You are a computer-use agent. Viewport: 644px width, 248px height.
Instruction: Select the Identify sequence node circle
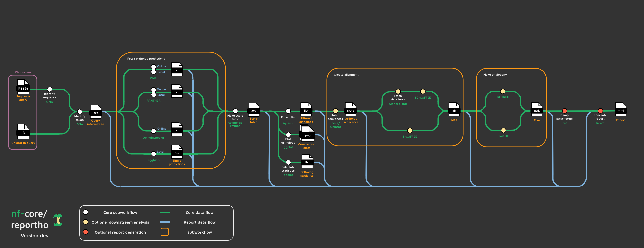tap(50, 89)
